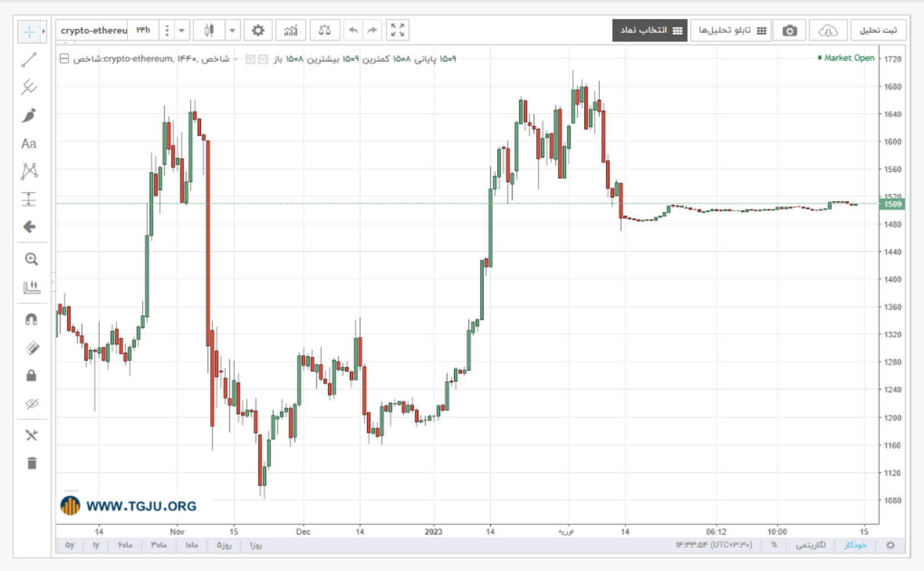924x571 pixels.
Task: Redo the last chart action
Action: 372,30
